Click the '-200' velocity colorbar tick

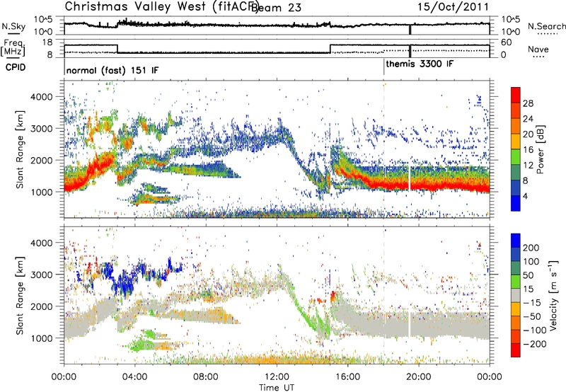(534, 344)
